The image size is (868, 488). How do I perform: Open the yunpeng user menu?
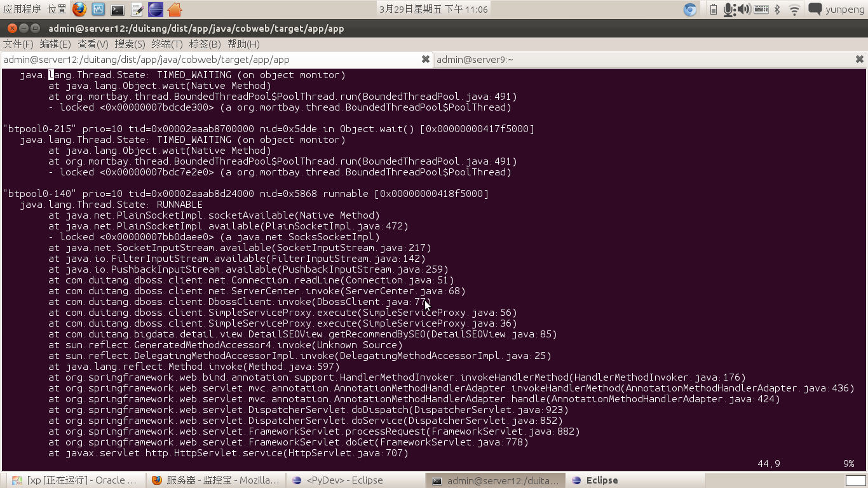[x=845, y=9]
